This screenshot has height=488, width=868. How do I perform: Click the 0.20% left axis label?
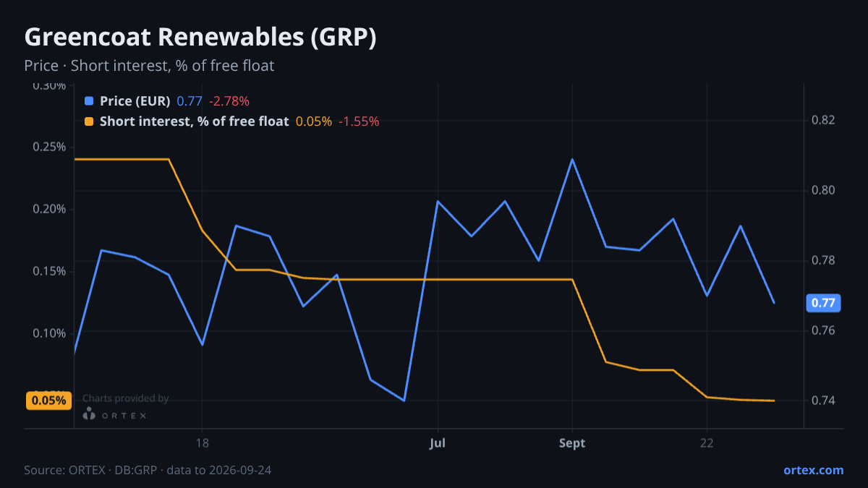click(x=50, y=210)
